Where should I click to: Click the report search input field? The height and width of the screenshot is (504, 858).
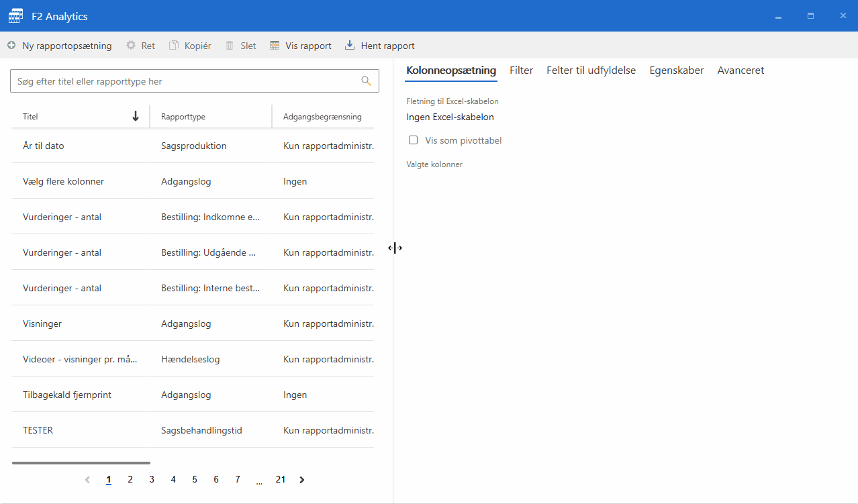185,81
